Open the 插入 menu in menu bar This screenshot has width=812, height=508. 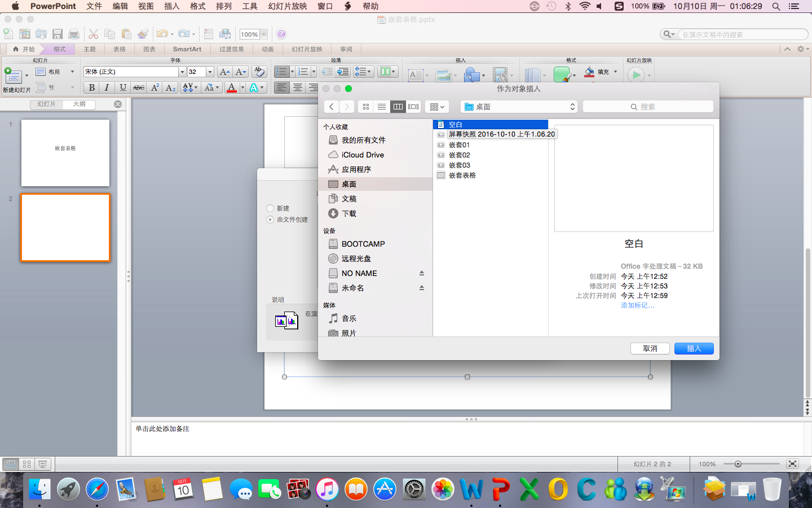pos(171,6)
